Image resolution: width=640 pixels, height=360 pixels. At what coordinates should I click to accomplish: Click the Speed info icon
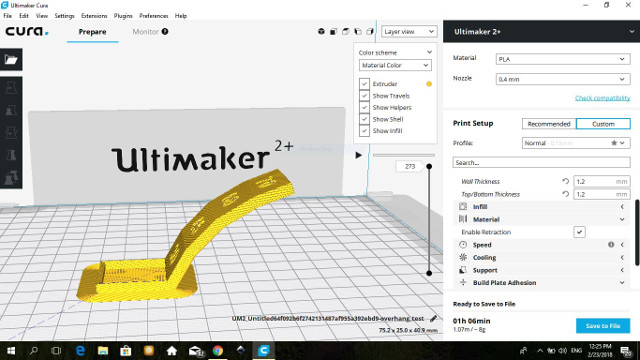click(611, 244)
